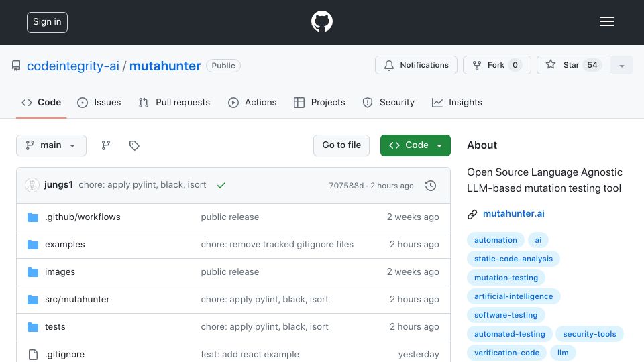
Task: Select the artificial-intelligence topic tag
Action: tap(513, 296)
